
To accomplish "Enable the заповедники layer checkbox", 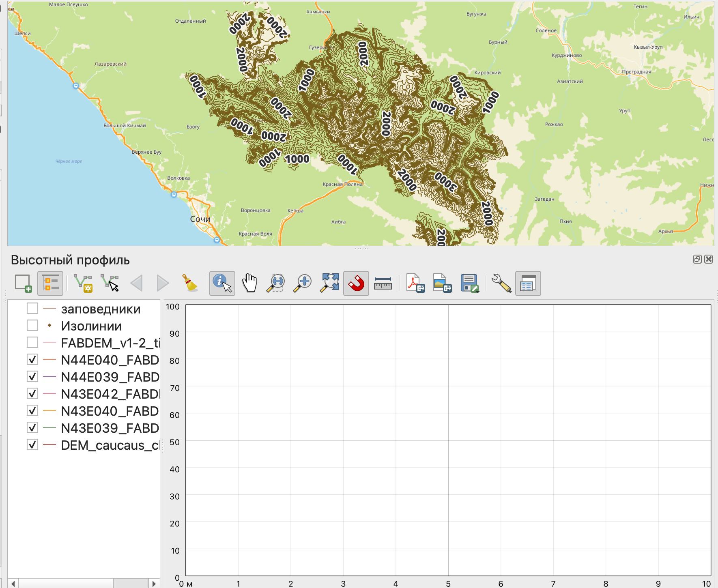I will (x=32, y=309).
